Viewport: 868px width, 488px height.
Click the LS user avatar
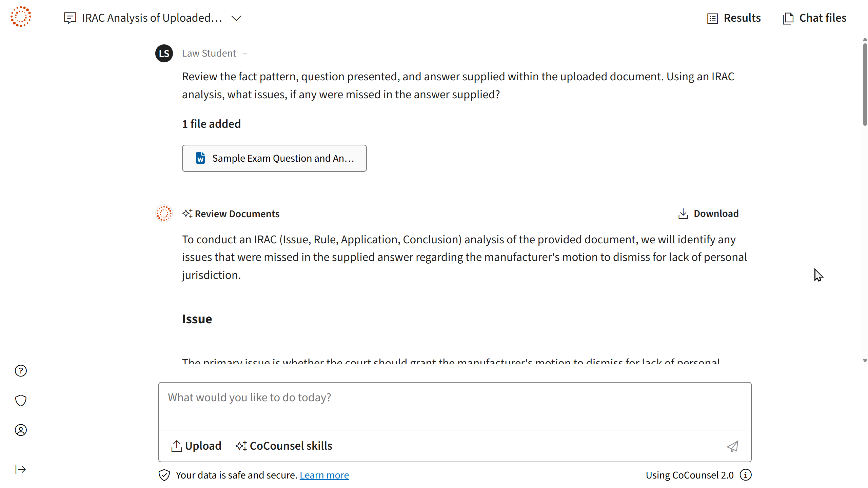click(164, 54)
